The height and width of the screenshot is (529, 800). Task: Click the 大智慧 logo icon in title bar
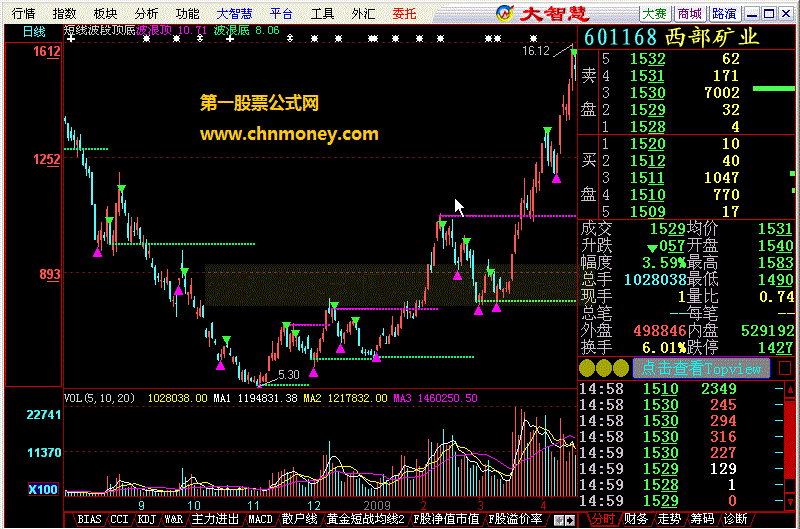tap(505, 13)
